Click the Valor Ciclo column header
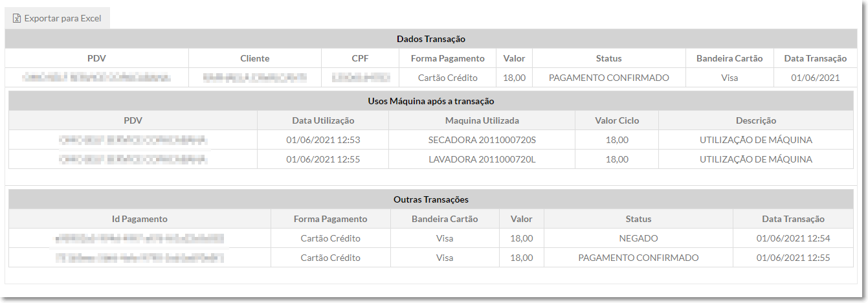The image size is (868, 303). pos(617,120)
